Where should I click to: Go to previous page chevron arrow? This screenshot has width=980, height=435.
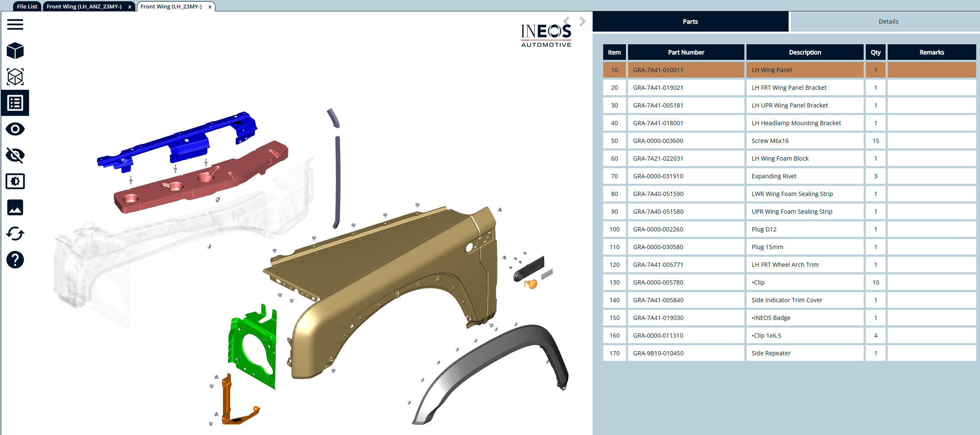[567, 21]
